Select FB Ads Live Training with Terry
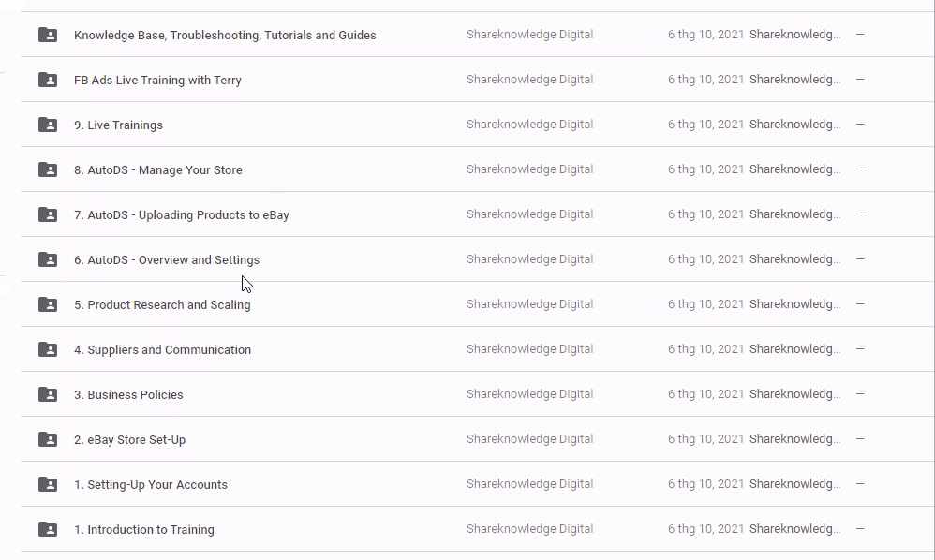 (157, 81)
